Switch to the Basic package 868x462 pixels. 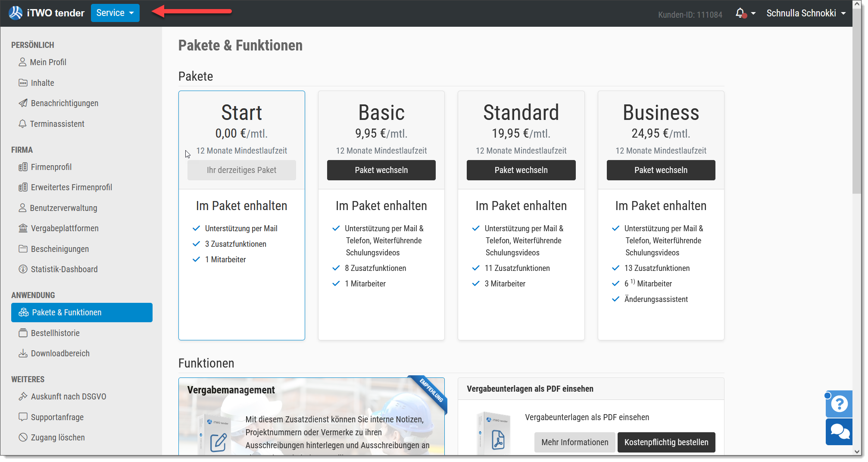point(381,170)
